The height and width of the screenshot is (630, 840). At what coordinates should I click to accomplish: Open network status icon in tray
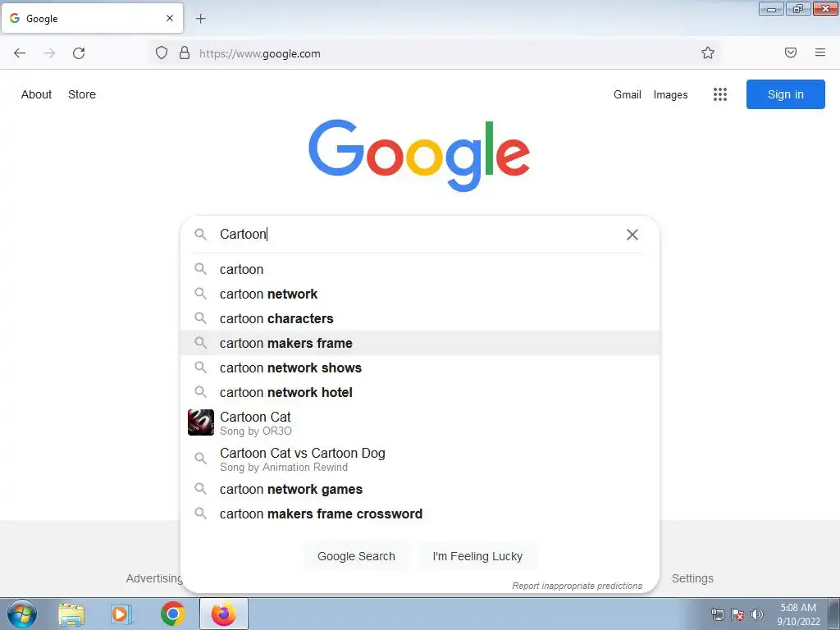(717, 614)
